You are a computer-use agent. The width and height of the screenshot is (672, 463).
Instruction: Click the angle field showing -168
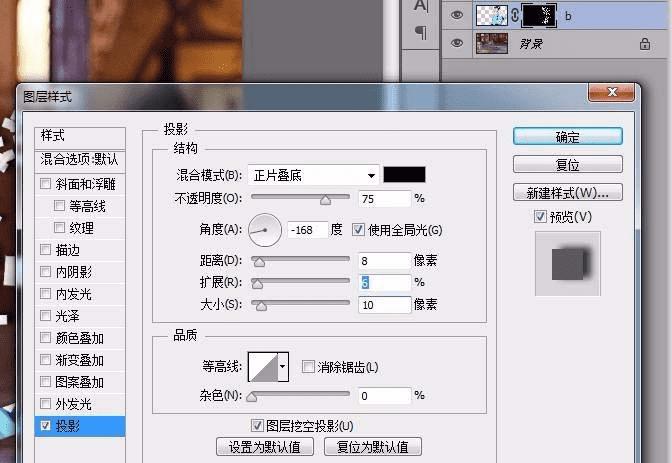(x=308, y=230)
